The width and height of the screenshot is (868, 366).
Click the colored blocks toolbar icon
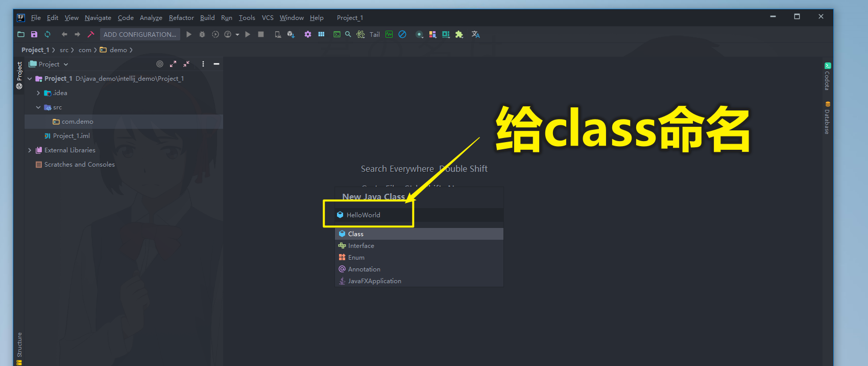click(433, 34)
